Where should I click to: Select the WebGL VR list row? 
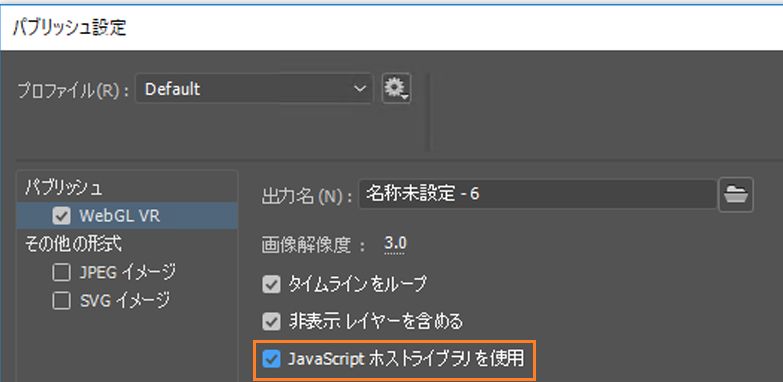(x=127, y=216)
